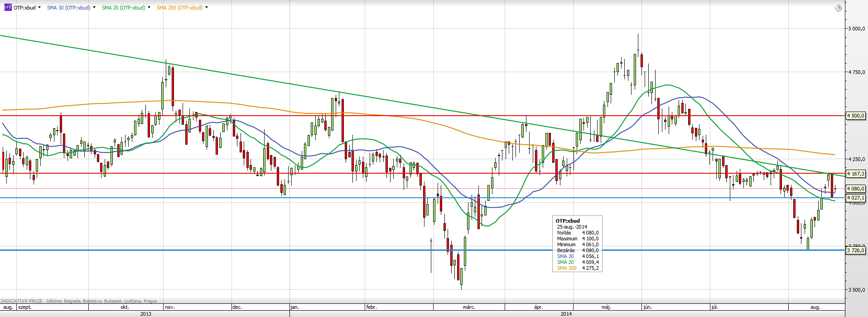Click the máj. month label on time axis
The image size is (868, 317).
point(606,307)
